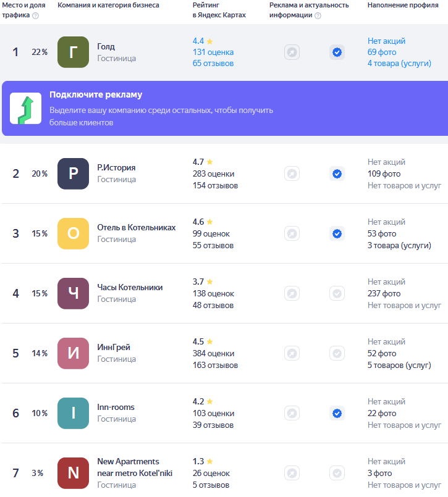Click the green 'Г' logo of Голд

(73, 52)
